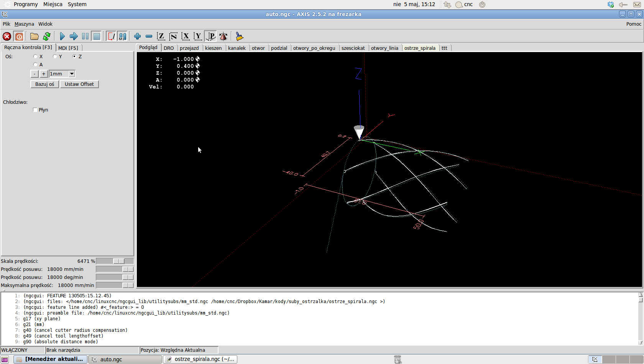Screen dimensions: 644x364
Task: Open the 1mm jog increment dropdown
Action: (x=72, y=74)
